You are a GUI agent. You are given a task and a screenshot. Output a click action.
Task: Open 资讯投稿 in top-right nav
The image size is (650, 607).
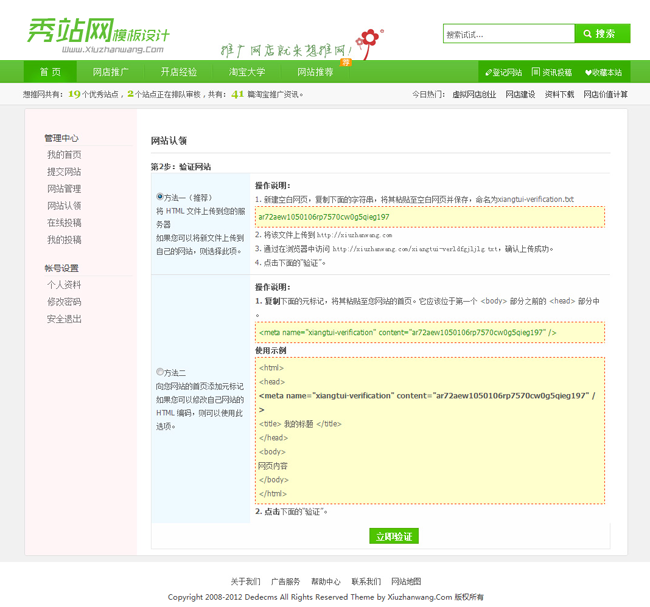coord(552,72)
